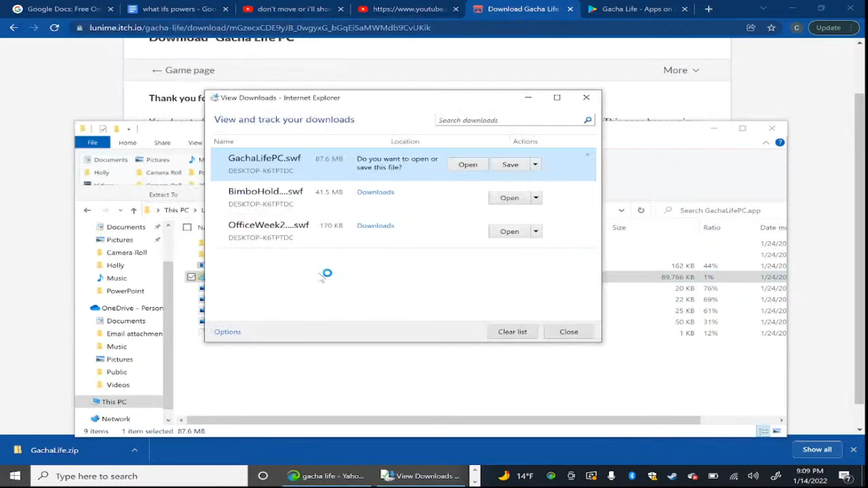The image size is (868, 488).
Task: Toggle the select-all checkbox in Explorer header
Action: 187,227
